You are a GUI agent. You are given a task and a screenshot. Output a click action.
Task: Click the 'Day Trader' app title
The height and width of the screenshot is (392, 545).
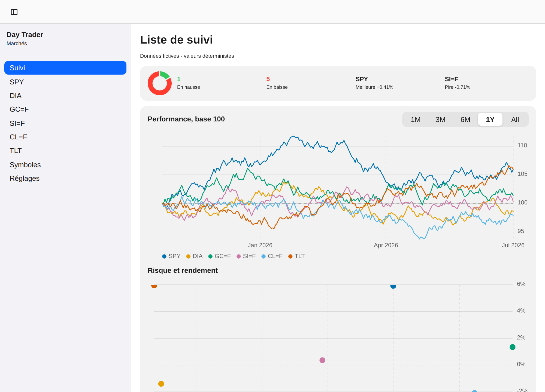point(25,35)
